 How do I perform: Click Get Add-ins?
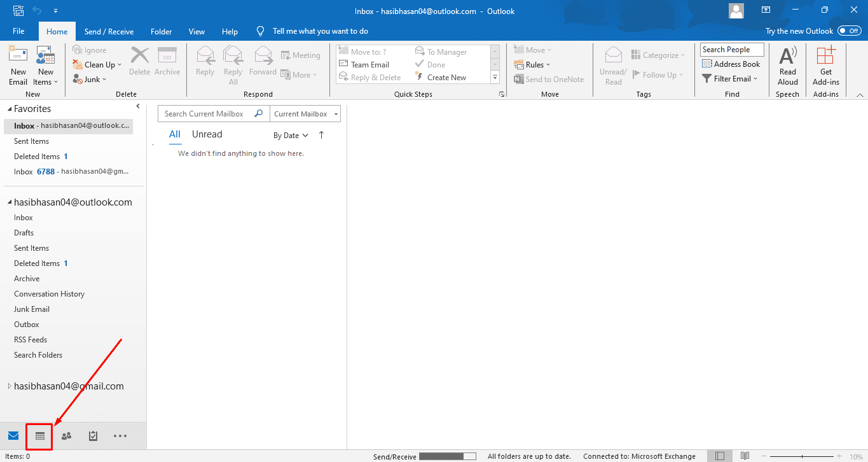pos(826,66)
